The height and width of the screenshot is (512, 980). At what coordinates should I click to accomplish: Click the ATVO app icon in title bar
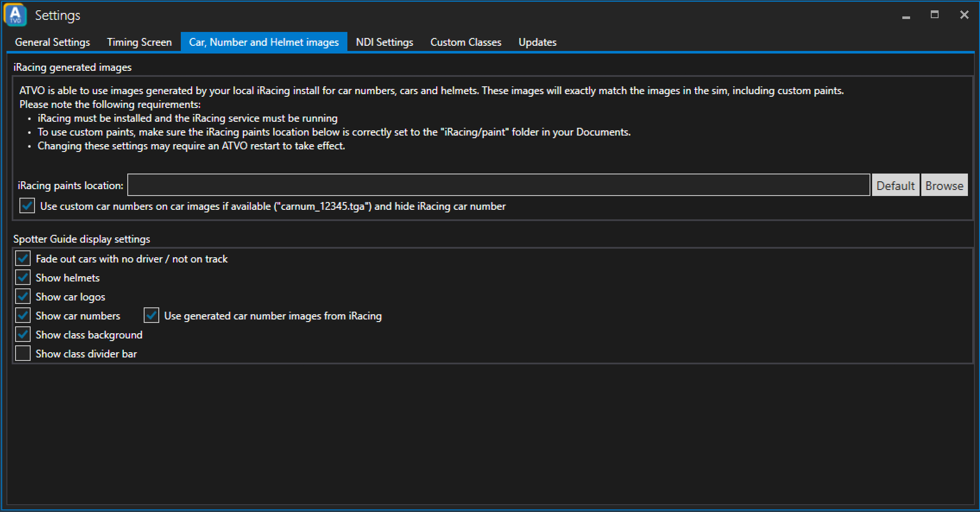click(16, 15)
